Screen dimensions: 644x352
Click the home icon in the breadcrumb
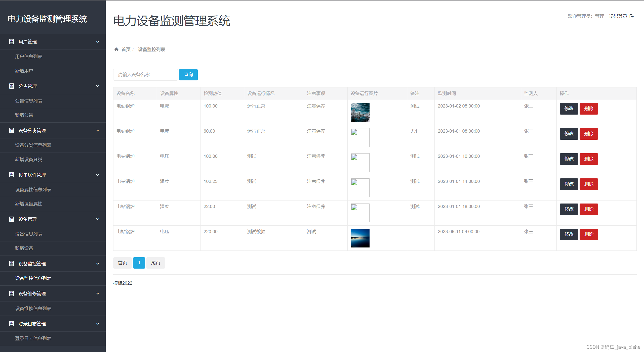tap(116, 49)
